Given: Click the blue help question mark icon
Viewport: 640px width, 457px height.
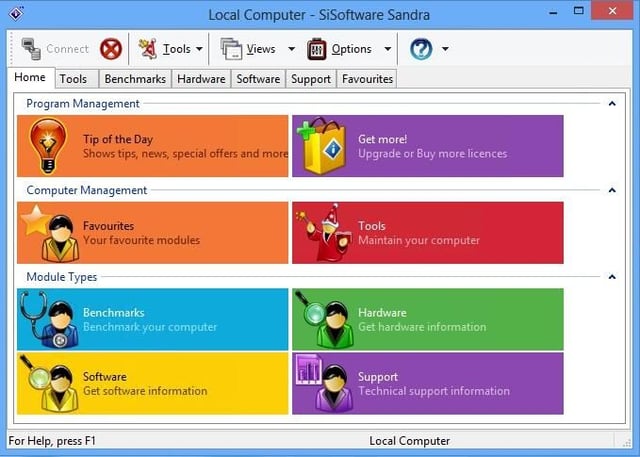Looking at the screenshot, I should 421,49.
